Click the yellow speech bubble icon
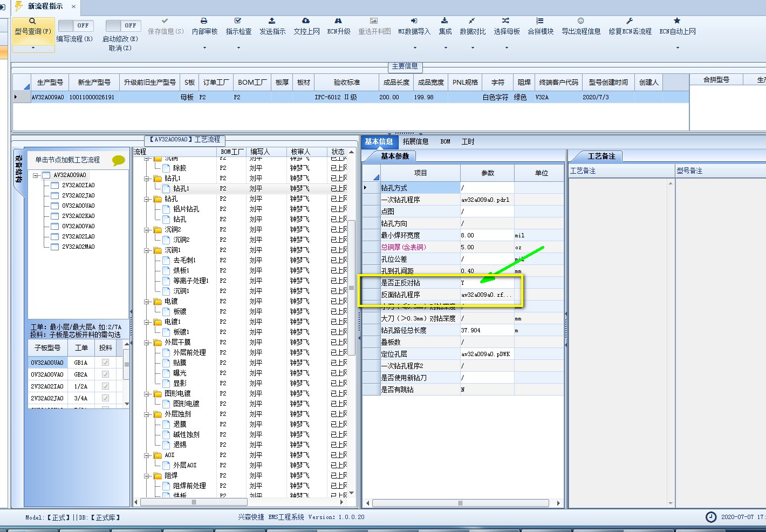Viewport: 766px width, 532px height. pos(118,160)
